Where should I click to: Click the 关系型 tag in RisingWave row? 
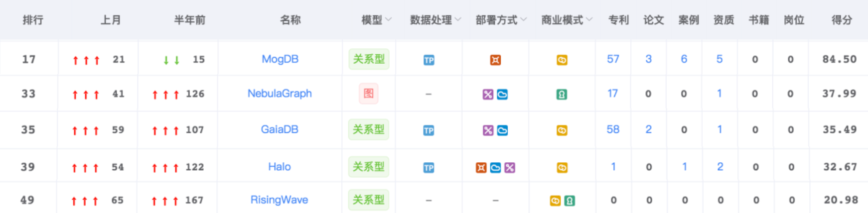pyautogui.click(x=369, y=200)
